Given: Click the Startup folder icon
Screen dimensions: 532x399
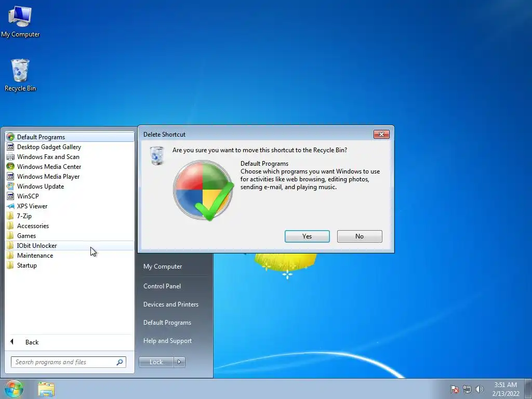Looking at the screenshot, I should point(10,265).
